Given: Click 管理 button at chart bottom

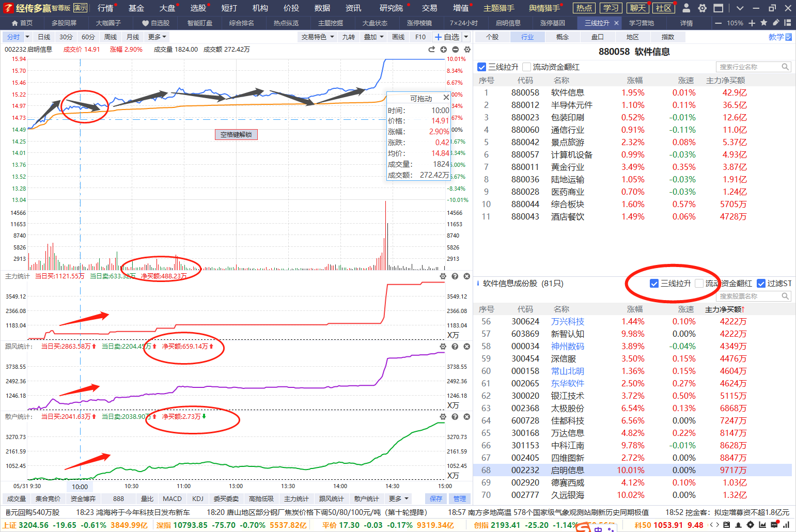Looking at the screenshot, I should [460, 498].
